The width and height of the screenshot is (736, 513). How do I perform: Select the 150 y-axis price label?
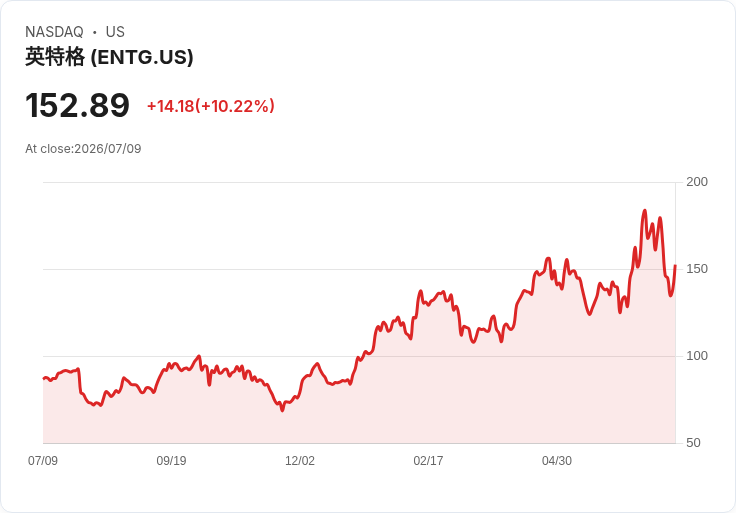point(697,269)
